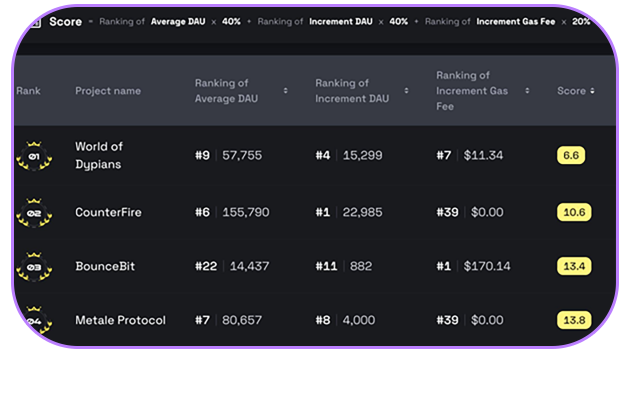Click the rank 02 crown badge icon
The image size is (621, 400).
(34, 213)
